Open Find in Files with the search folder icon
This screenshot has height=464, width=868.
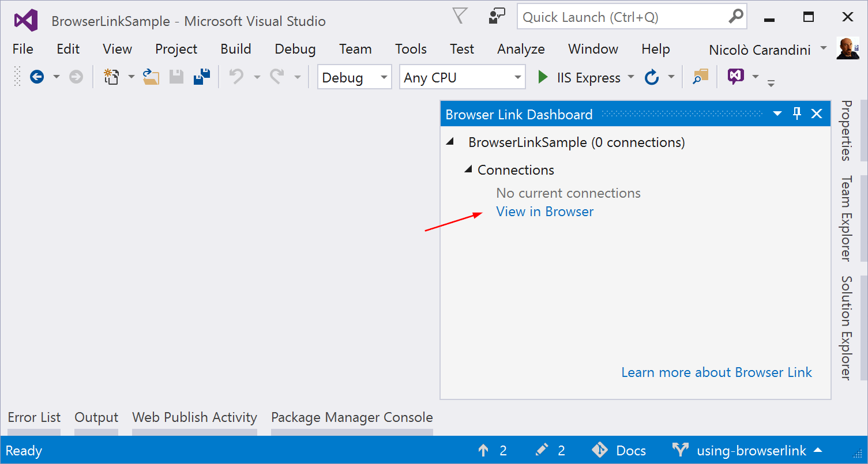pos(700,77)
